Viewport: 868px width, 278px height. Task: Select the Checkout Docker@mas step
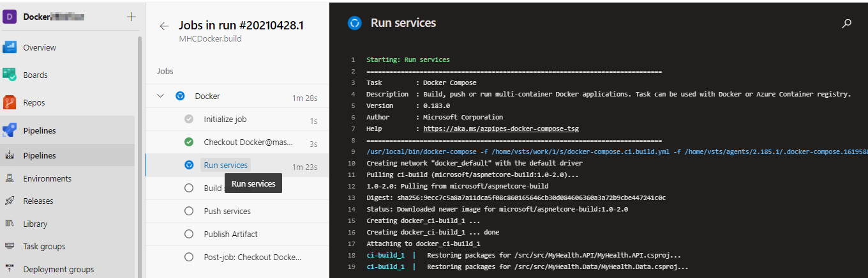[x=237, y=142]
